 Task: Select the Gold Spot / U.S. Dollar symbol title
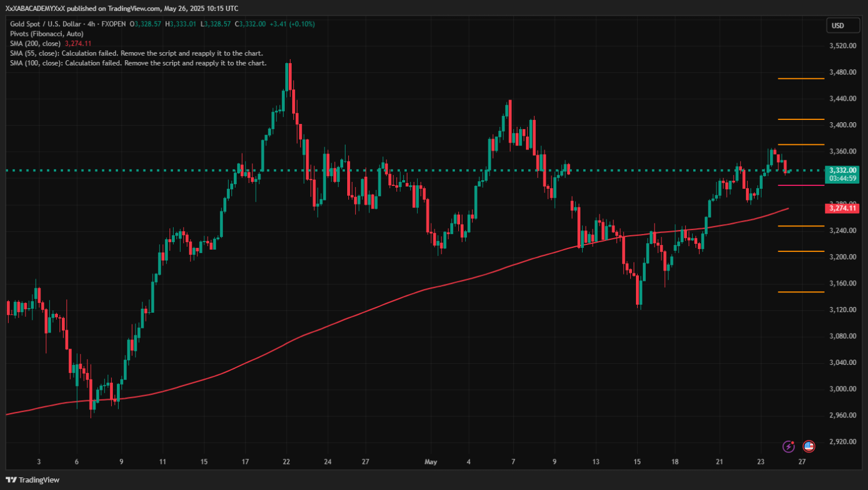[x=45, y=24]
